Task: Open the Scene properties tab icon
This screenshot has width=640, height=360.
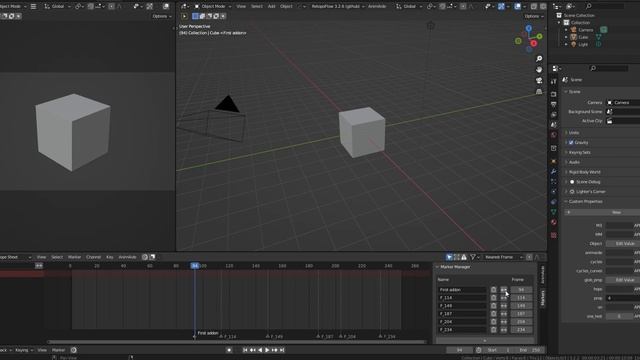Action: [553, 125]
